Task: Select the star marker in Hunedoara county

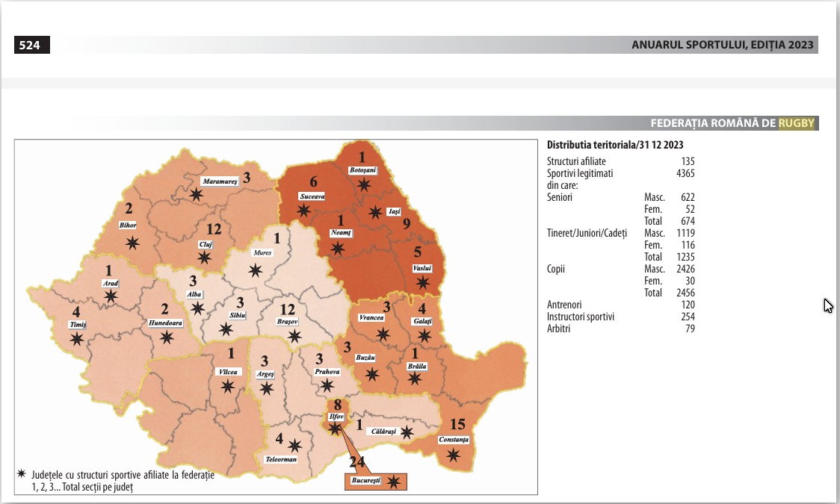Action: (x=167, y=337)
